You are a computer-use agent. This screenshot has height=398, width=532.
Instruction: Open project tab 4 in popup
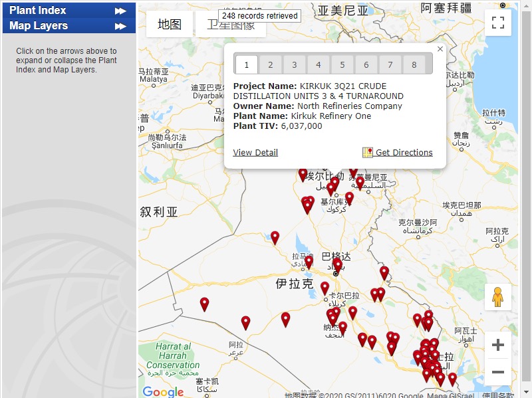pyautogui.click(x=318, y=64)
